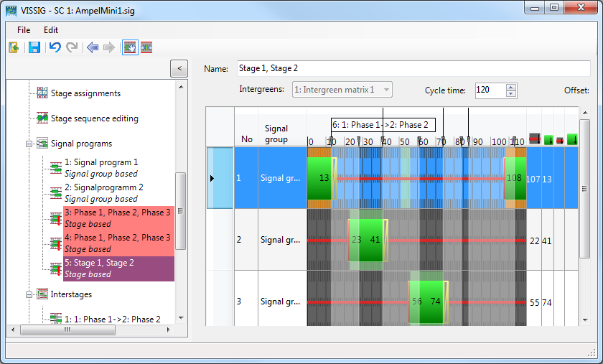Click the icon beside 1: Signal program 1
The height and width of the screenshot is (364, 603).
(55, 168)
